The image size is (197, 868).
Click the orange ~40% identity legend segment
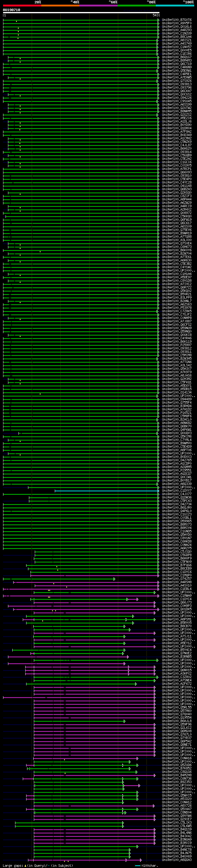coord(60,6)
